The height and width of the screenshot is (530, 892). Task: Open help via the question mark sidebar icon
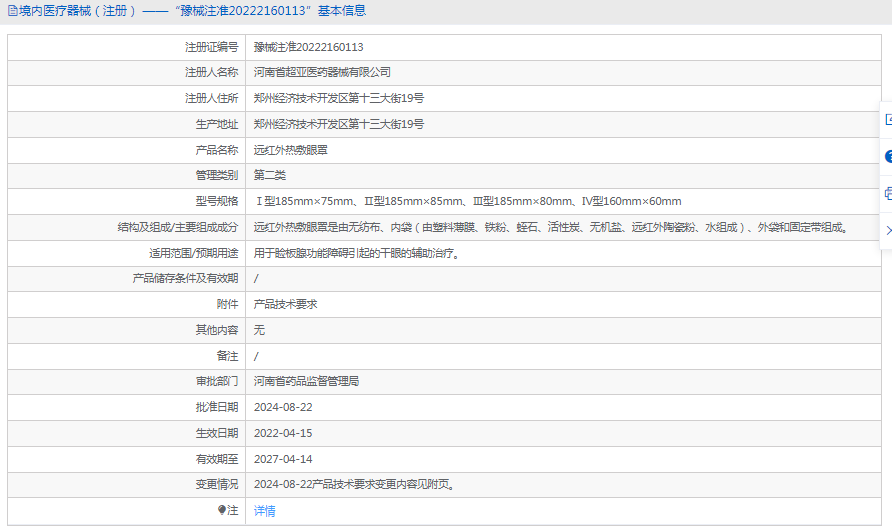coord(887,157)
